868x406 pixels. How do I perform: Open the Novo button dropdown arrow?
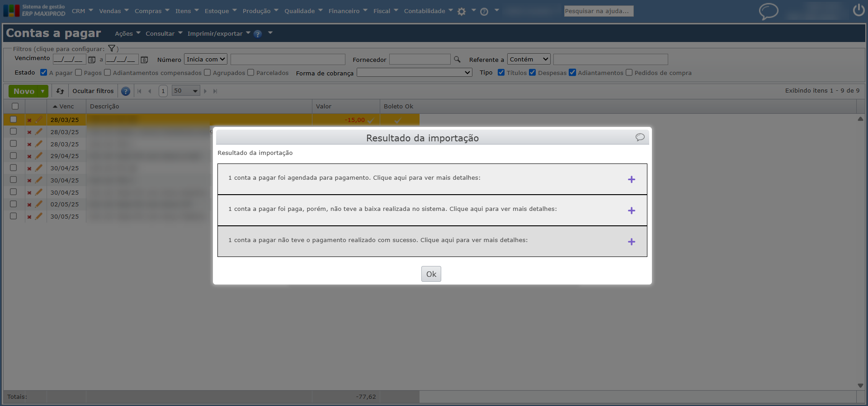coord(43,91)
